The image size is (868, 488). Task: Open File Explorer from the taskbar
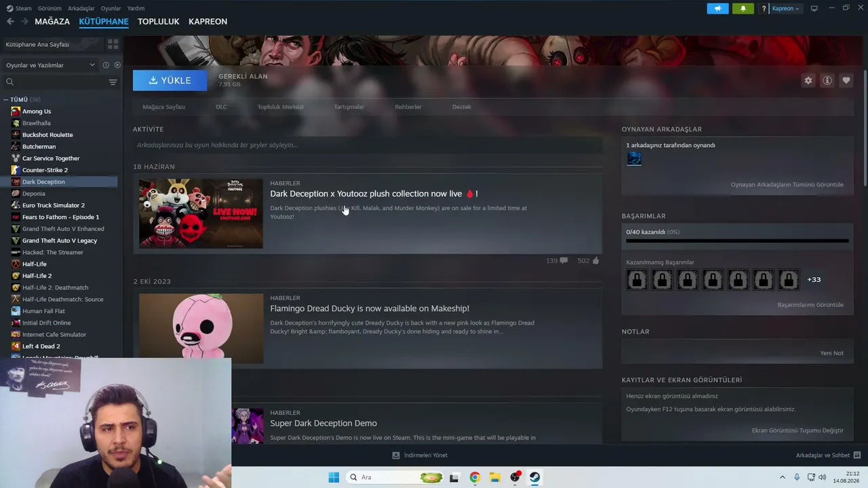(495, 477)
